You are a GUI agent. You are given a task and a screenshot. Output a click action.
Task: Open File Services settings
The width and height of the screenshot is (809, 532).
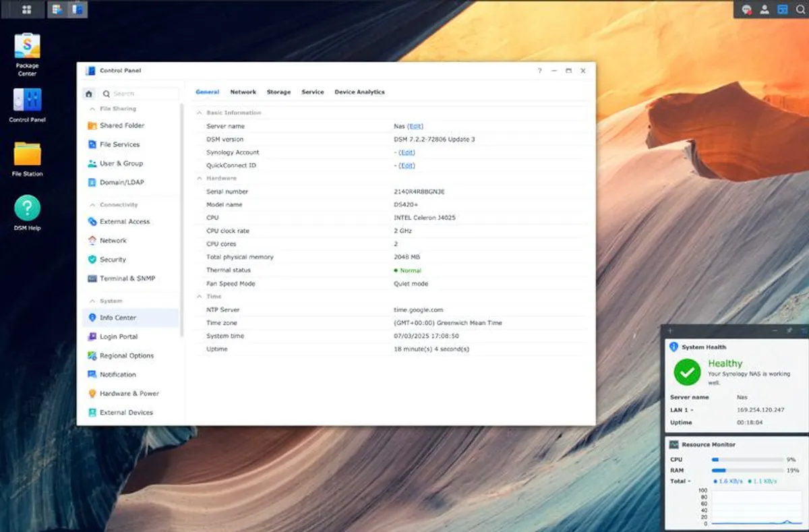coord(130,144)
